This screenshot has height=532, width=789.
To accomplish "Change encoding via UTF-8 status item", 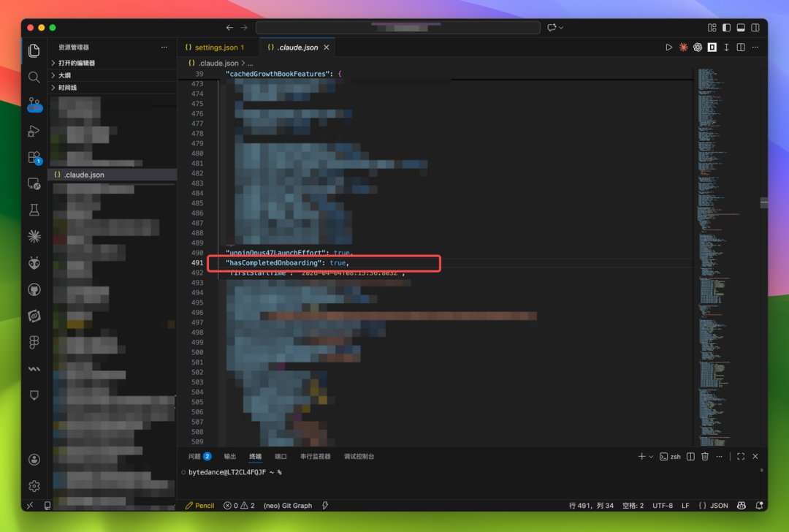I will coord(663,505).
